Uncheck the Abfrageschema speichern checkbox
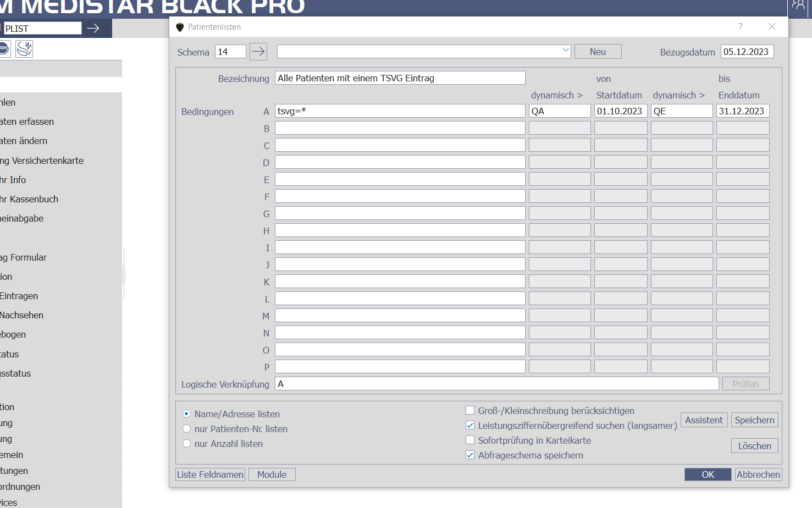812x508 pixels. [x=470, y=455]
